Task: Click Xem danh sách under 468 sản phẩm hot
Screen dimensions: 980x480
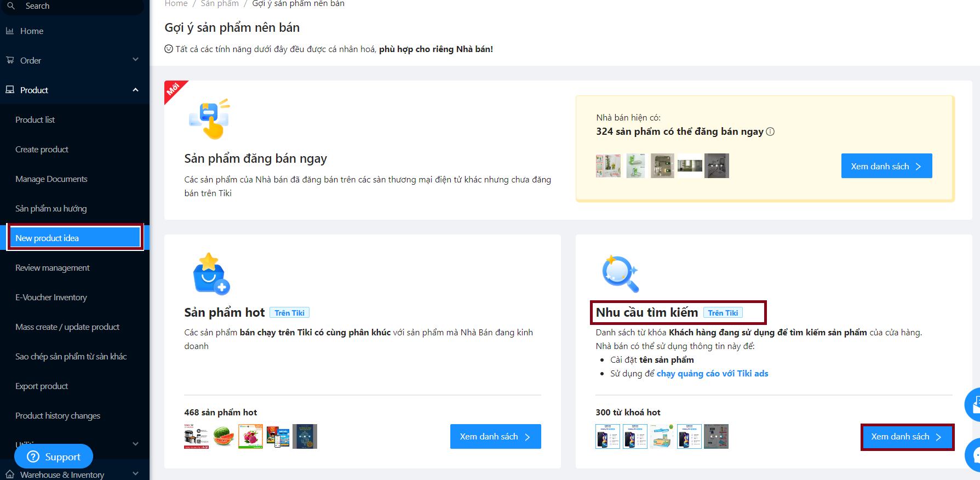Action: [x=495, y=437]
